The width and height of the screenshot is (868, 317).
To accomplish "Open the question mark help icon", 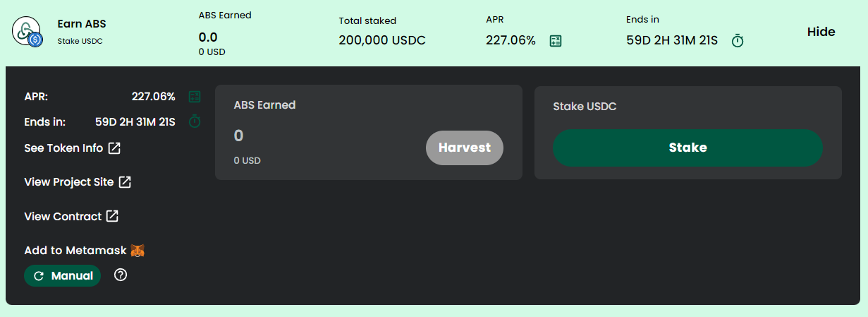I will coord(121,275).
